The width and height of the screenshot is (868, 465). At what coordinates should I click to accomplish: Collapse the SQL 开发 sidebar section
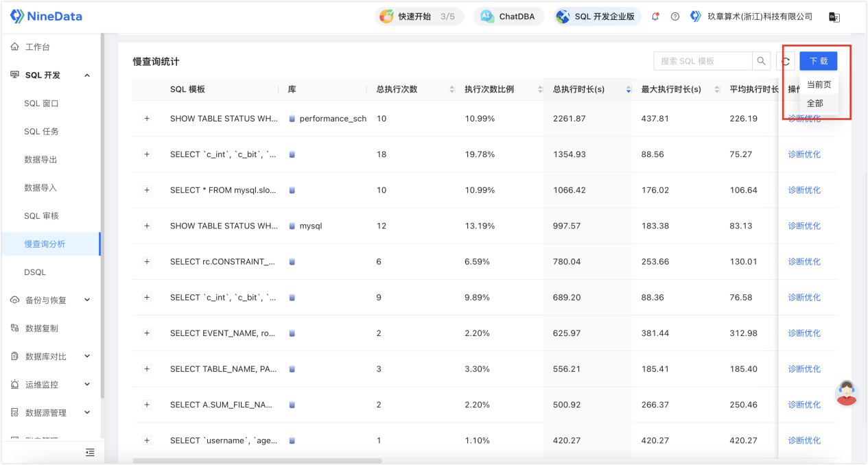click(x=87, y=75)
